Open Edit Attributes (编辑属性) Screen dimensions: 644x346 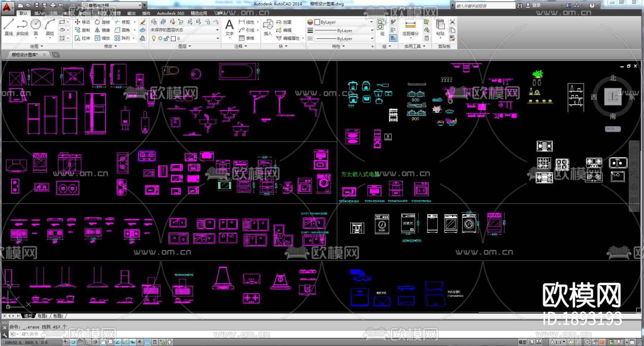point(288,38)
